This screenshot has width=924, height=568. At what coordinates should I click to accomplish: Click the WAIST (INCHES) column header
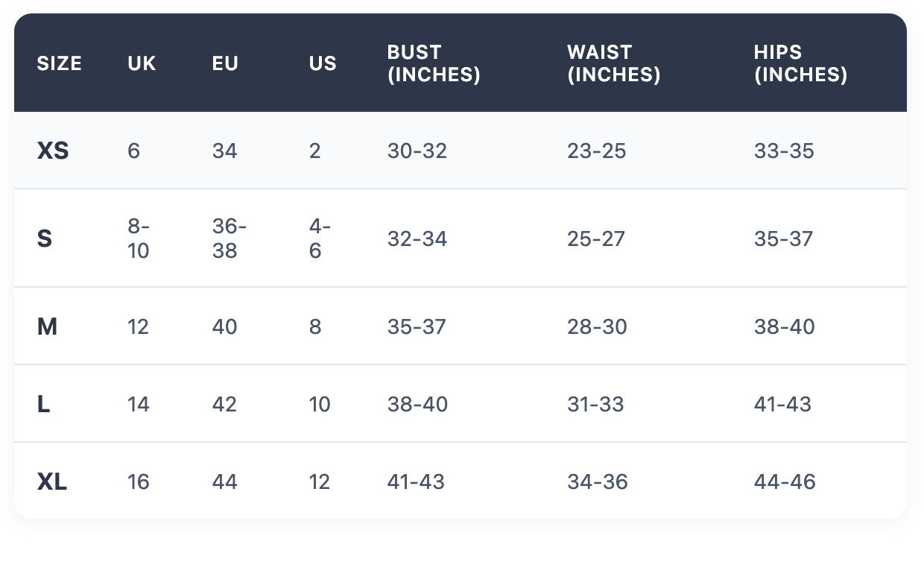click(613, 63)
